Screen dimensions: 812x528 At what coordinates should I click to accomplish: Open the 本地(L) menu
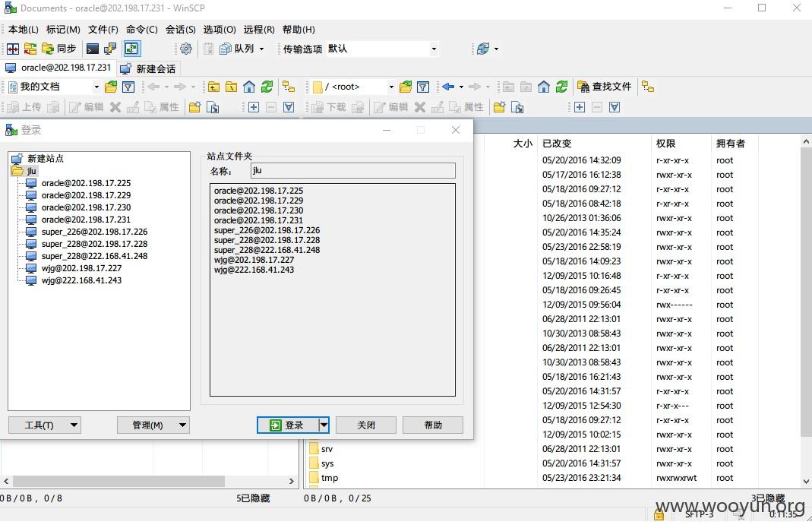tap(24, 30)
